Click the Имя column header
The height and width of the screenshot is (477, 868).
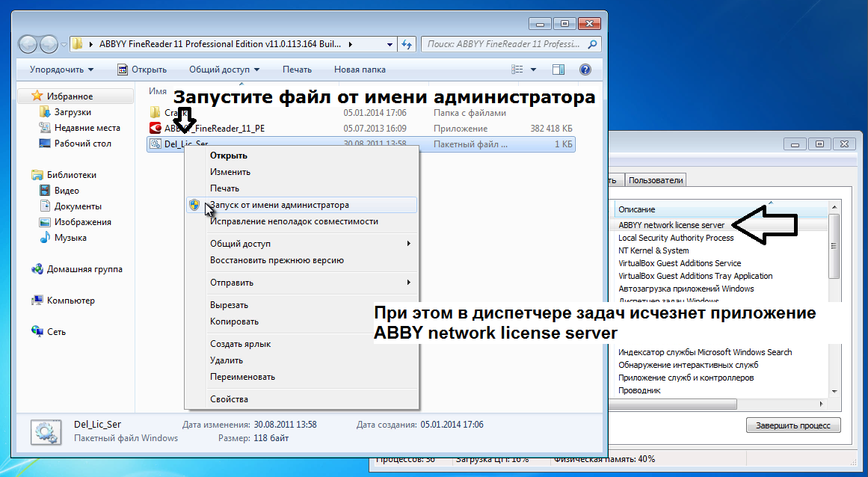tap(158, 91)
